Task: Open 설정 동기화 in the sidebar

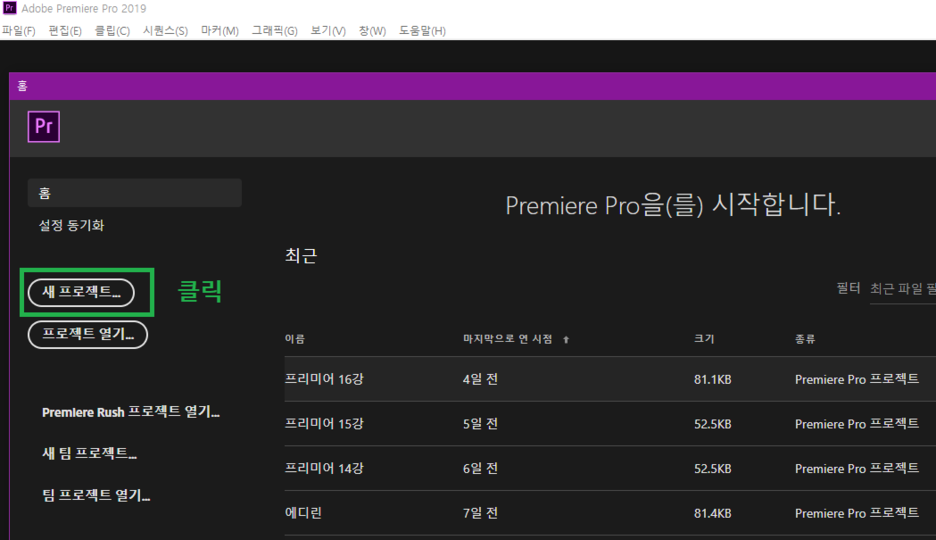Action: (72, 226)
